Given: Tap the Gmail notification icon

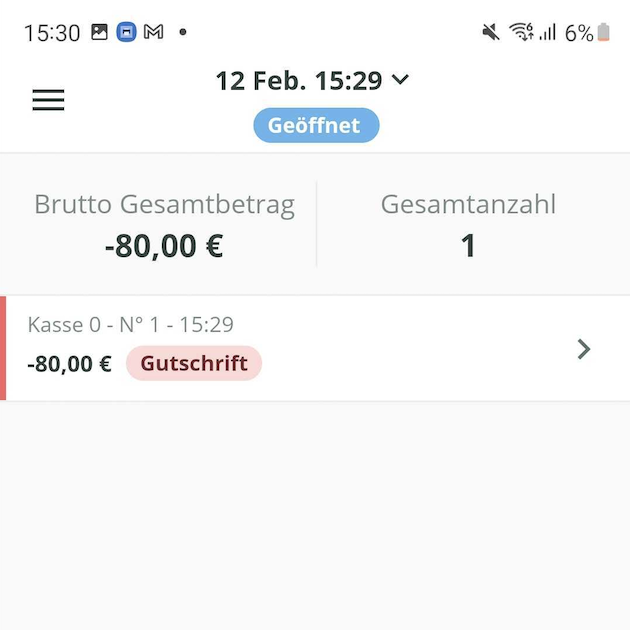Looking at the screenshot, I should click(x=153, y=32).
